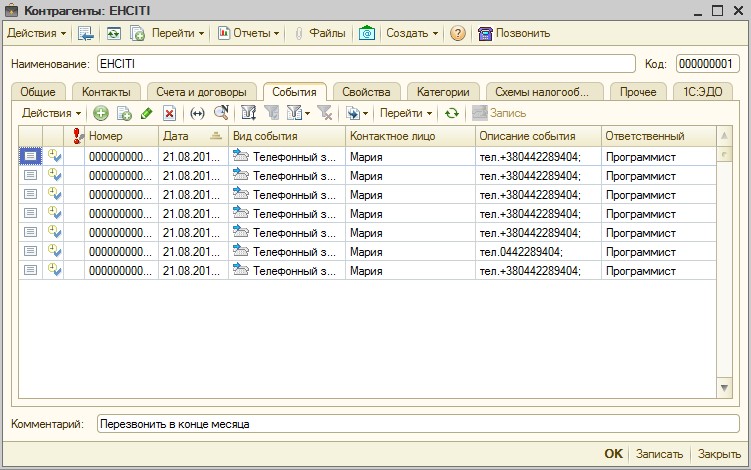Confirm with the OK button

coord(614,454)
